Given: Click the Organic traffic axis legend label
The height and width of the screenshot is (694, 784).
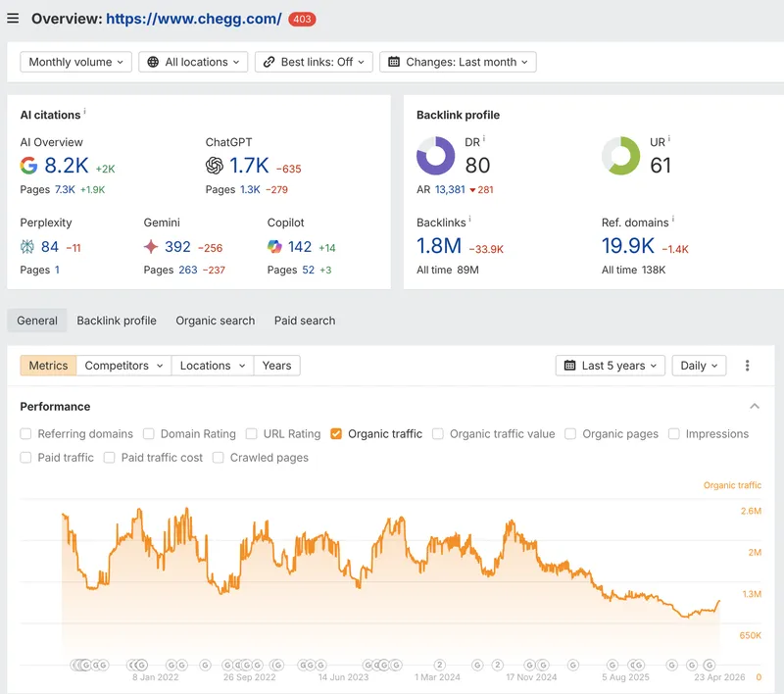Looking at the screenshot, I should tap(732, 485).
